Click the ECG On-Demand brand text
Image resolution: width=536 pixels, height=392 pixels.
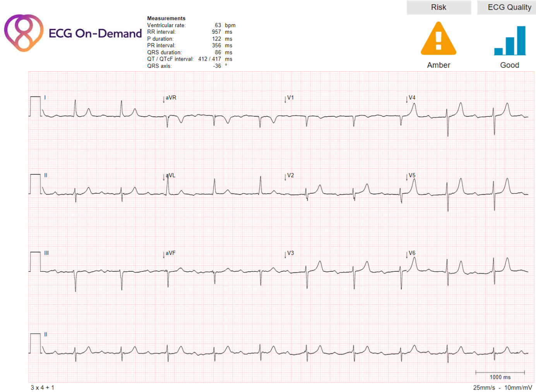coord(95,34)
